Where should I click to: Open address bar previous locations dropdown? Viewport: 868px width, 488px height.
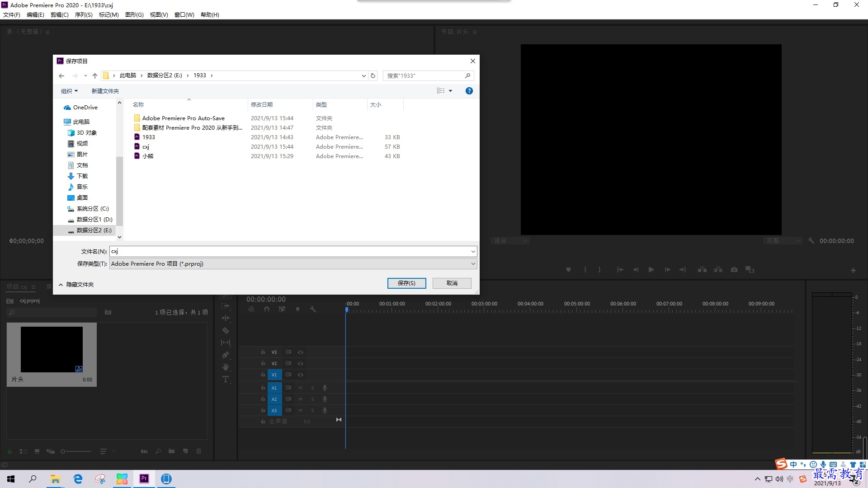(363, 76)
